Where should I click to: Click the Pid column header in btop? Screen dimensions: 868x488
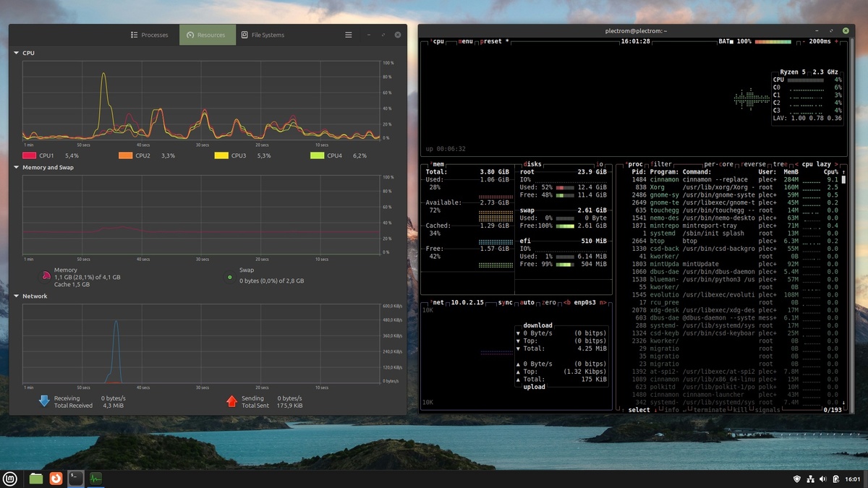click(x=639, y=172)
